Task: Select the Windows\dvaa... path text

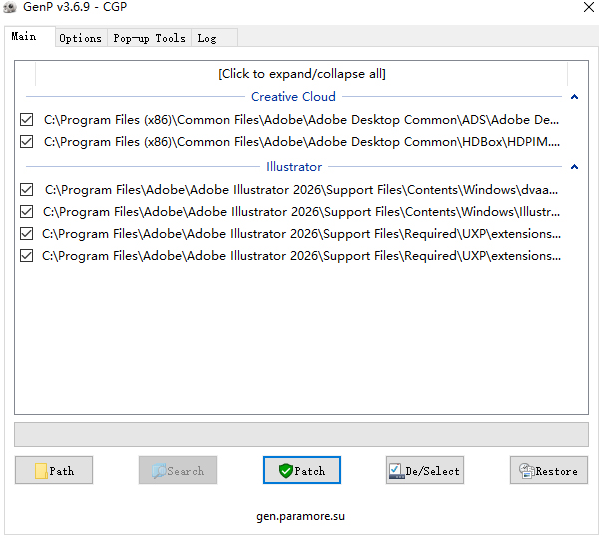Action: (302, 190)
